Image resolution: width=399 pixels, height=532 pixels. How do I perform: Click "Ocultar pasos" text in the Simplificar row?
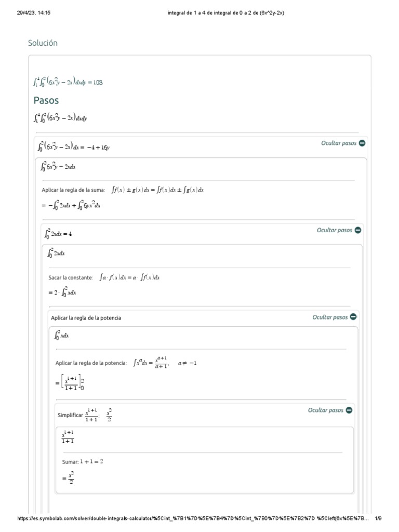325,410
